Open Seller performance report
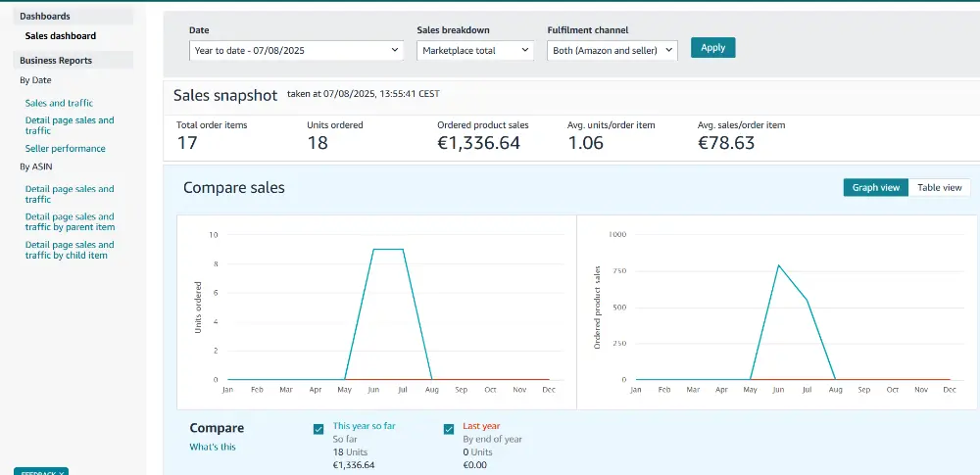 66,149
